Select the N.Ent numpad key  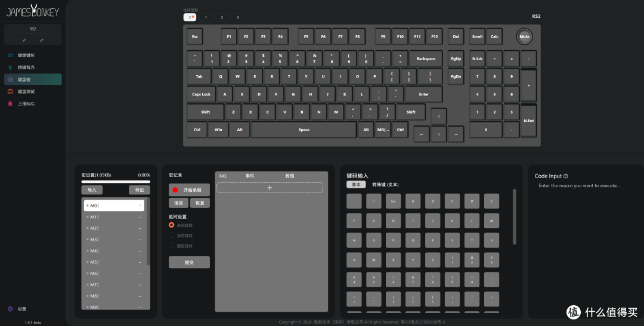[x=528, y=121]
